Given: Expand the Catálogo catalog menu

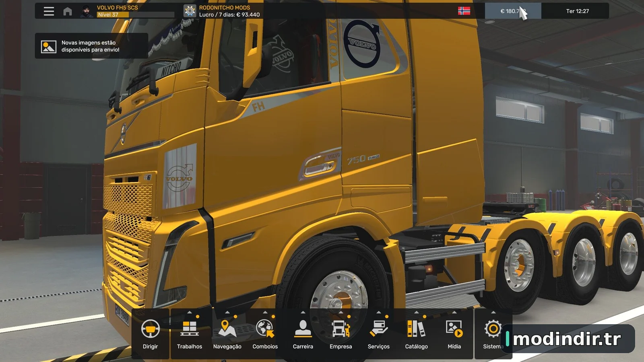Looking at the screenshot, I should click(417, 334).
